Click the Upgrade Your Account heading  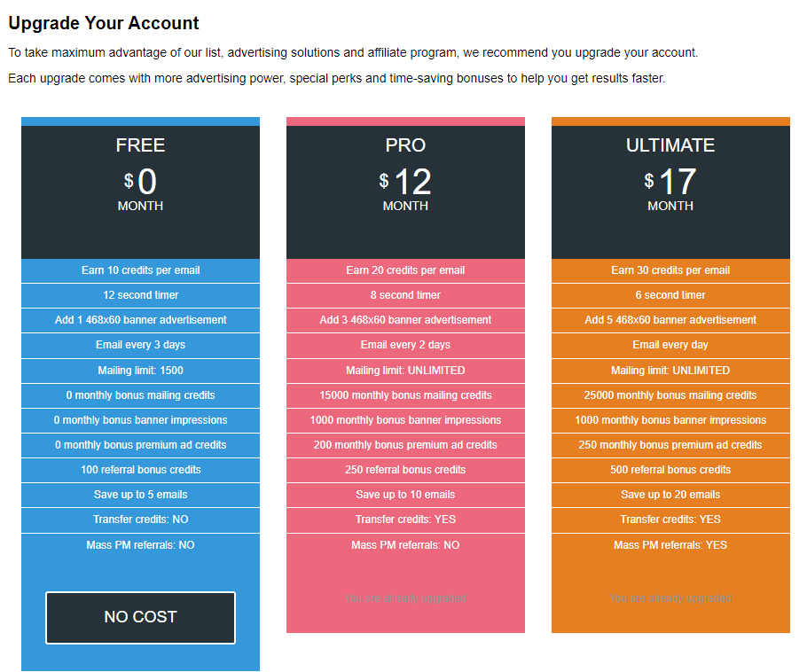(x=104, y=24)
